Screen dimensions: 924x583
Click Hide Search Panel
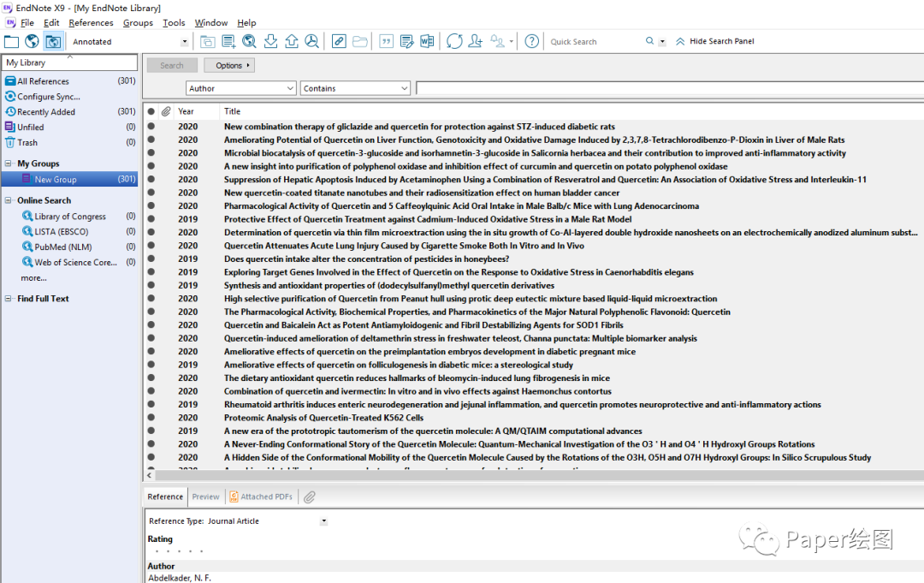(714, 41)
